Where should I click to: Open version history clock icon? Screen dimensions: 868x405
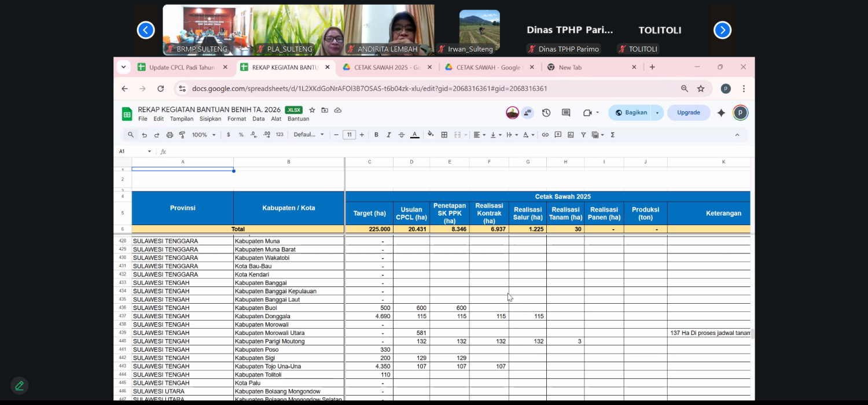pyautogui.click(x=546, y=113)
